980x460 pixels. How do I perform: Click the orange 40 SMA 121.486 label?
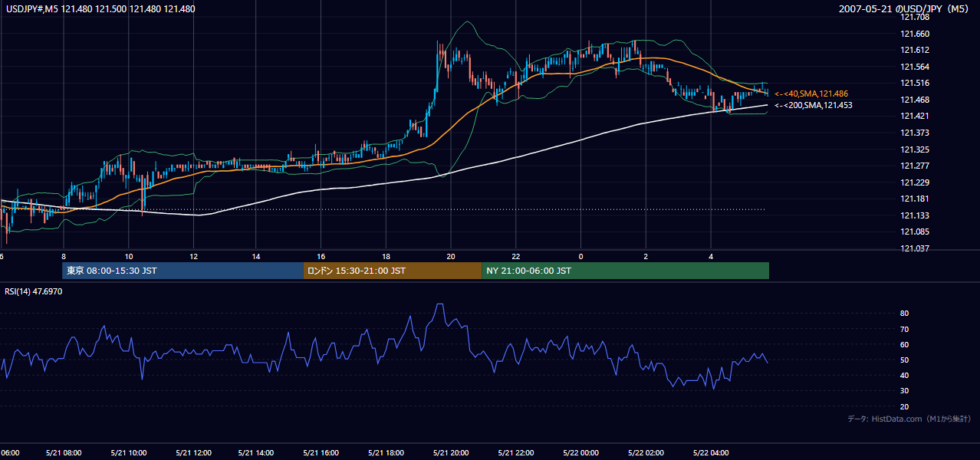pos(811,94)
